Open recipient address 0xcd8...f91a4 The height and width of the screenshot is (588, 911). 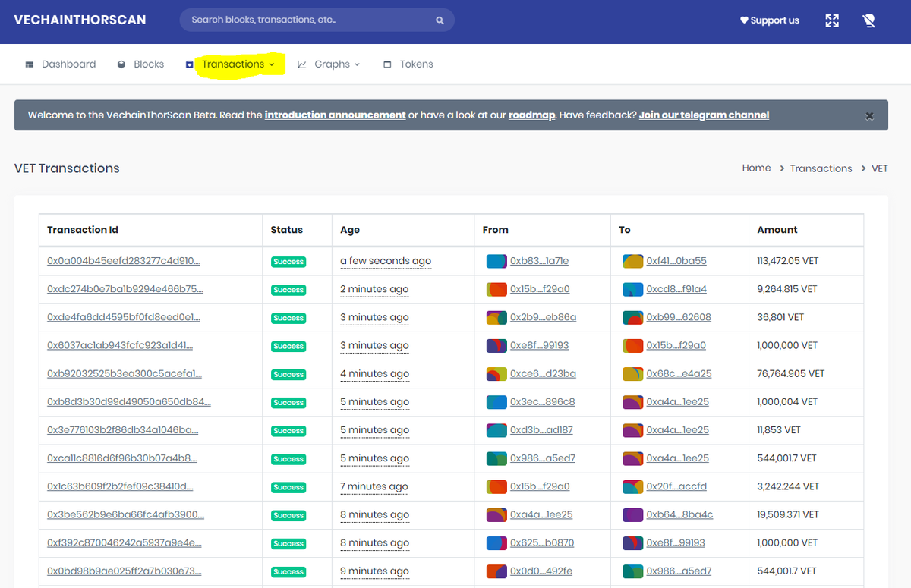click(676, 289)
